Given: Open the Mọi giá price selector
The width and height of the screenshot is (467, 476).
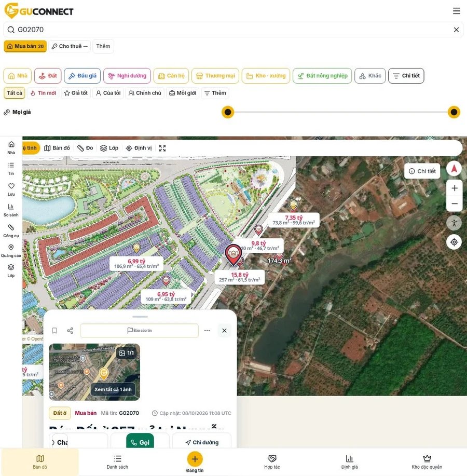Looking at the screenshot, I should click(x=17, y=112).
